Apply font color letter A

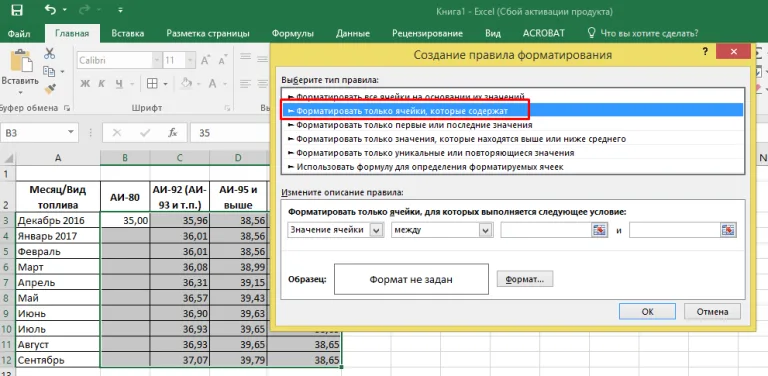pos(213,84)
